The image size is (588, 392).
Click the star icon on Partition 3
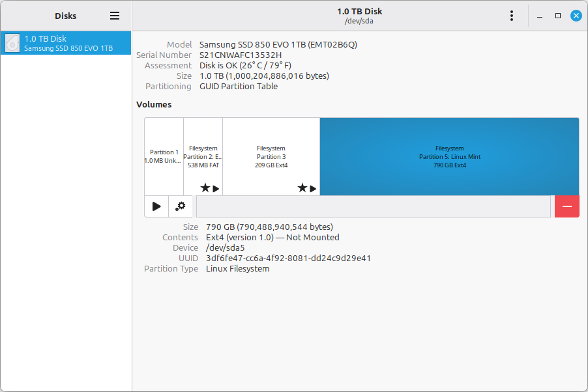coord(302,188)
